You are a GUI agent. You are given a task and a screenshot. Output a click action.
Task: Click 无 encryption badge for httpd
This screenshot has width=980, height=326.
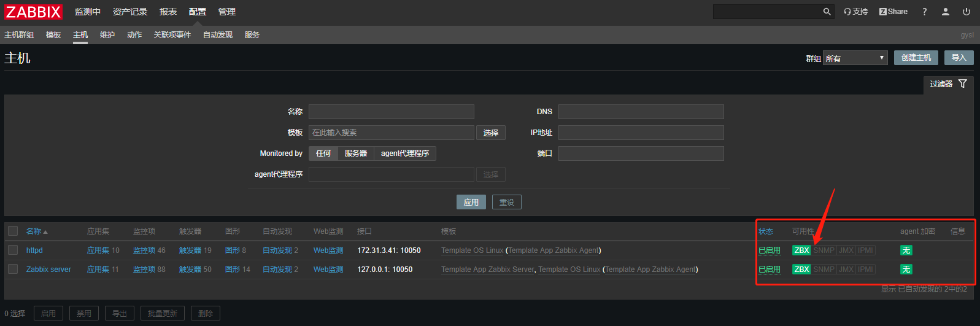click(906, 250)
